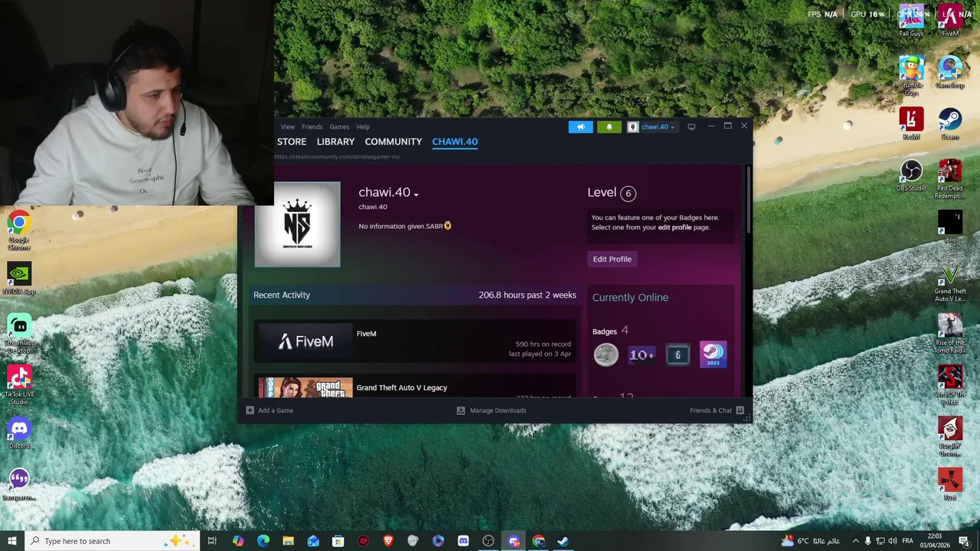Viewport: 980px width, 551px height.
Task: Open Rise of the Tomb Raider shortcut
Action: [950, 334]
